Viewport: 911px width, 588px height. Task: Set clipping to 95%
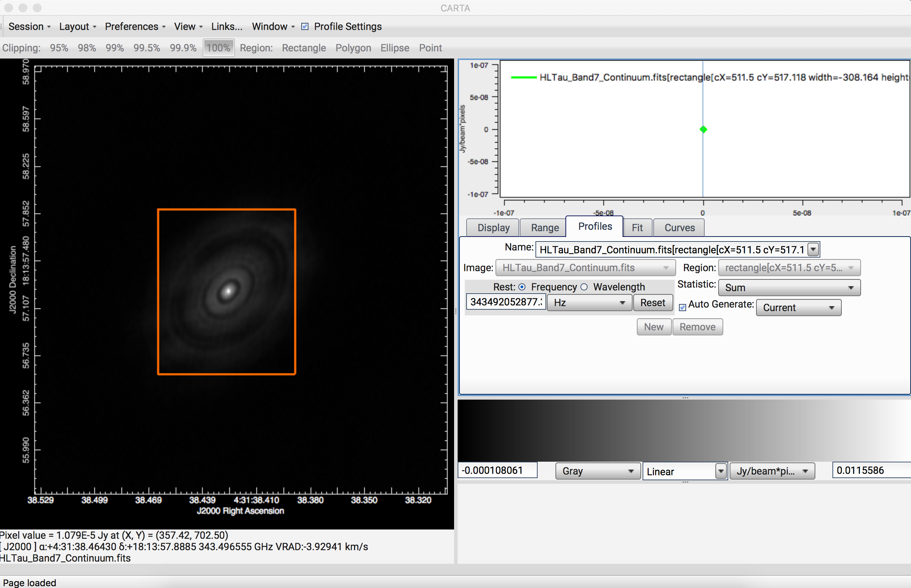click(x=59, y=48)
